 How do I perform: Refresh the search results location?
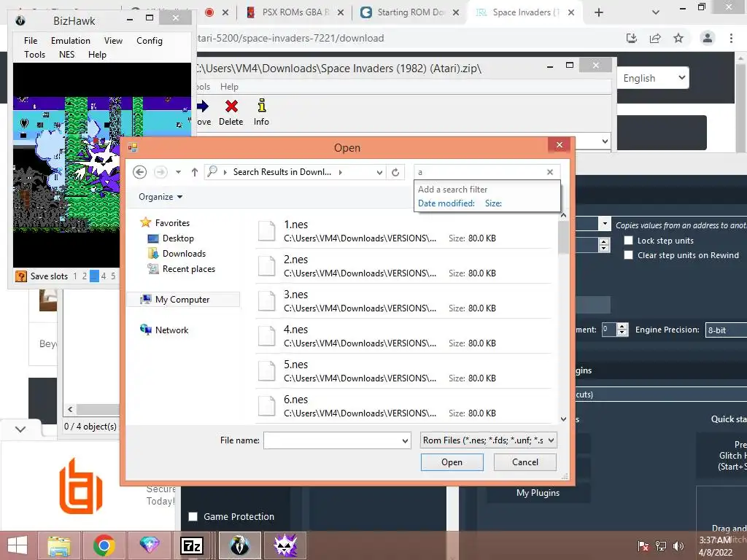pyautogui.click(x=395, y=172)
